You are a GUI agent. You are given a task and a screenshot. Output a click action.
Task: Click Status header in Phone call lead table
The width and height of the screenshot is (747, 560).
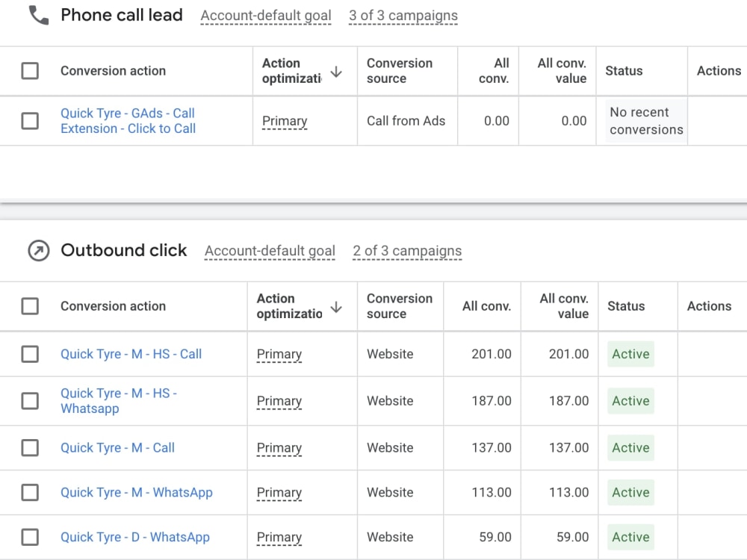pos(624,71)
